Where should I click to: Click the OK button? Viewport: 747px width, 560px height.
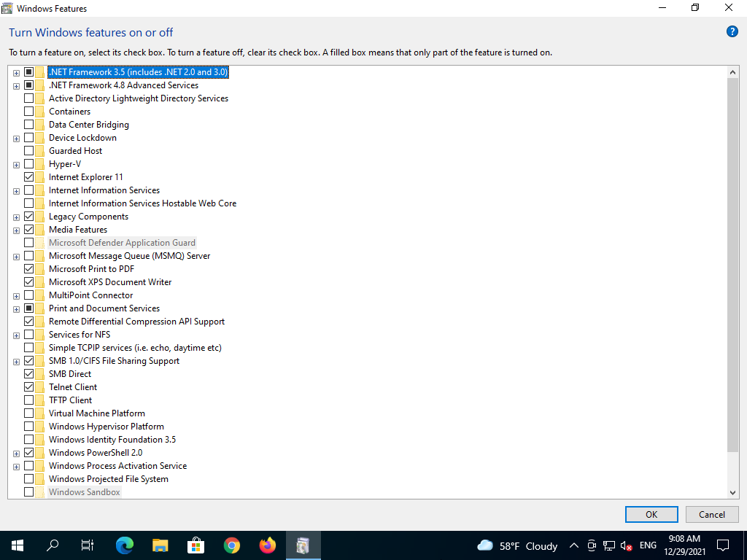pyautogui.click(x=651, y=514)
